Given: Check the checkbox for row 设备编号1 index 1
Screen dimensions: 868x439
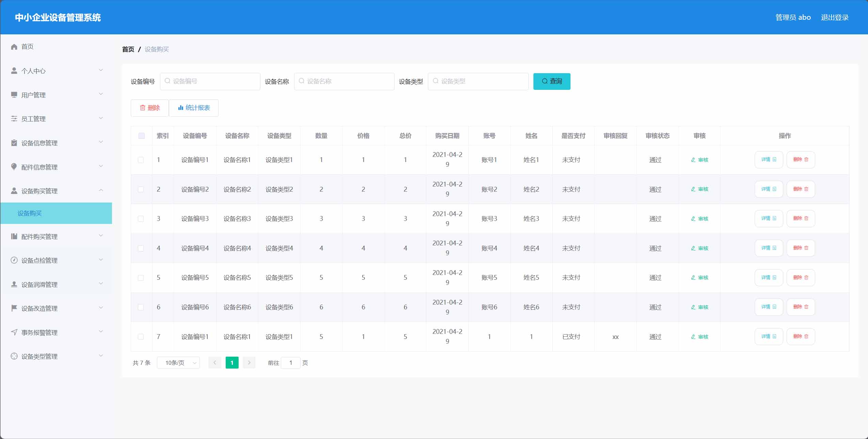Looking at the screenshot, I should 141,160.
